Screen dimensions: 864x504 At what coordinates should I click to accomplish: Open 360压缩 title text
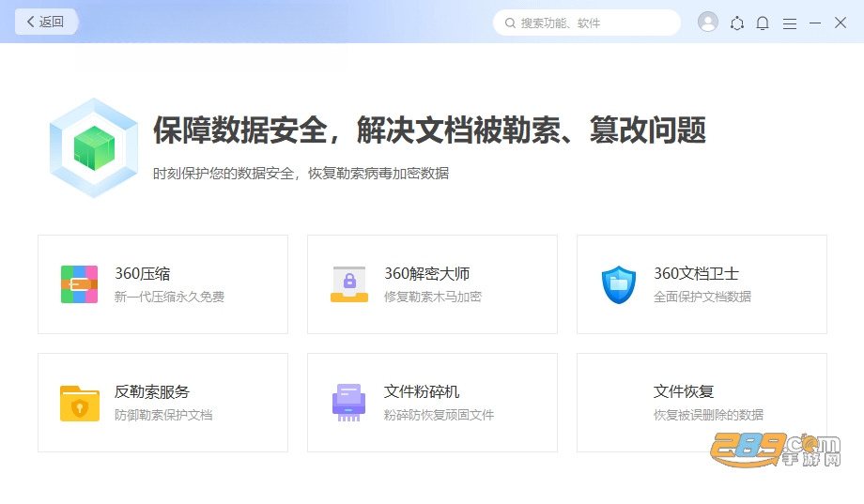pyautogui.click(x=142, y=273)
